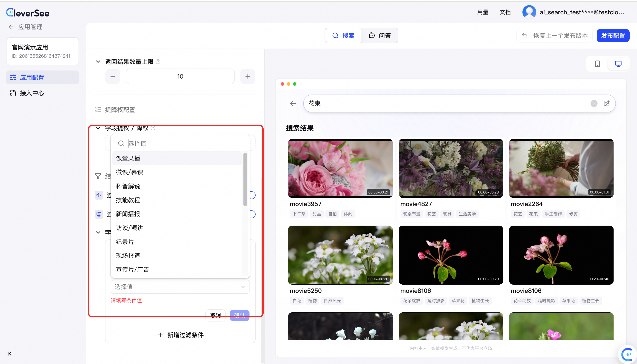Screen dimensions: 637x364
Task: Switch to the 问答 tab
Action: pos(379,36)
